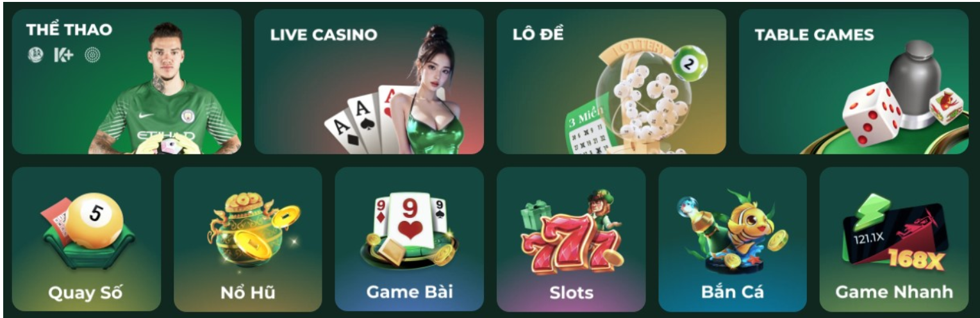Image resolution: width=980 pixels, height=318 pixels.
Task: Open the Quay Số label
Action: 86,292
